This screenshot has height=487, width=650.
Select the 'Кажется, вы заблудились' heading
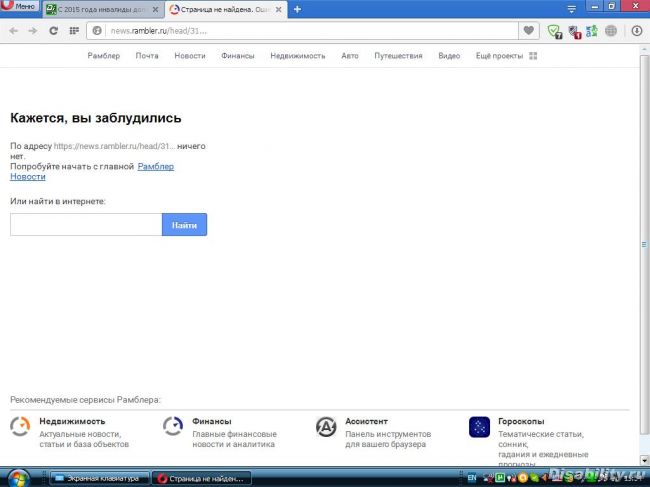(x=96, y=118)
